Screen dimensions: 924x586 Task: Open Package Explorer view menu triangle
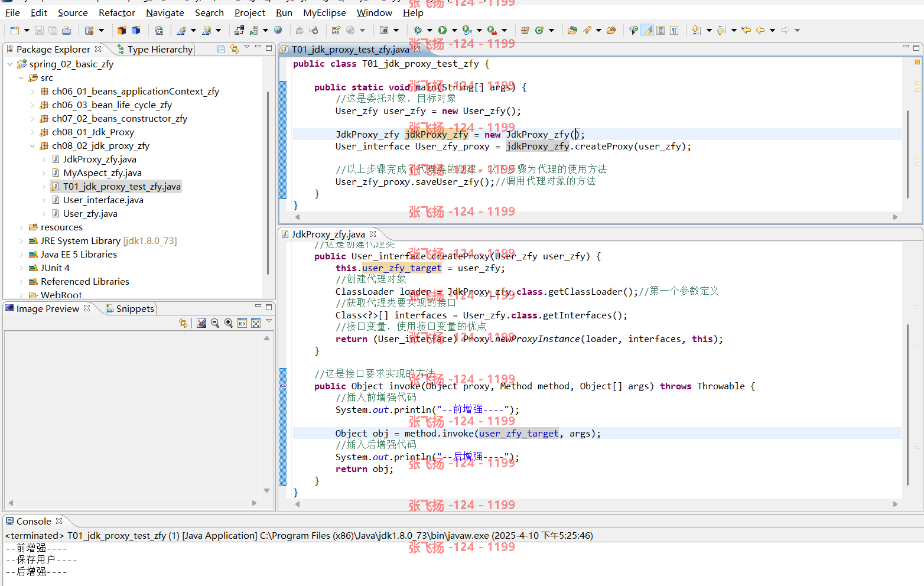(247, 47)
